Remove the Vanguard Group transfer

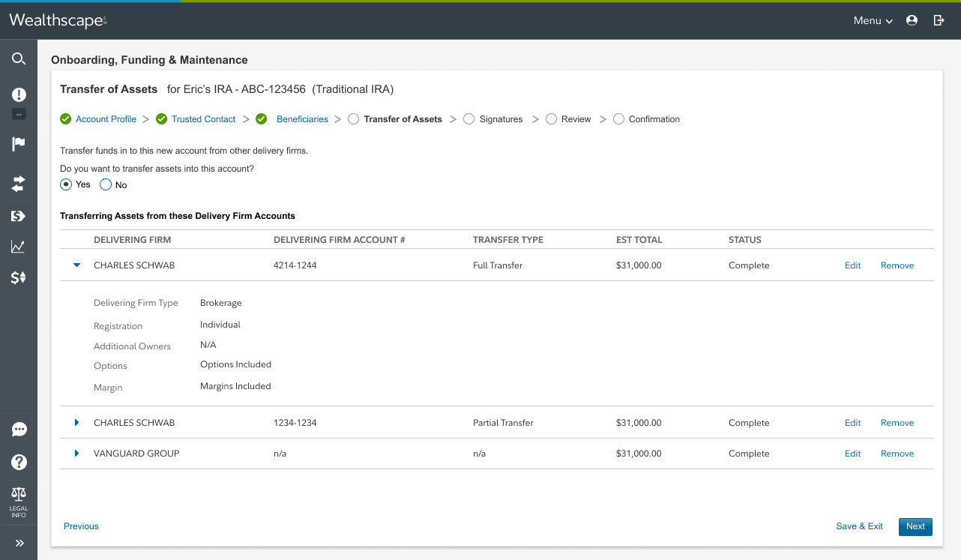click(x=897, y=454)
